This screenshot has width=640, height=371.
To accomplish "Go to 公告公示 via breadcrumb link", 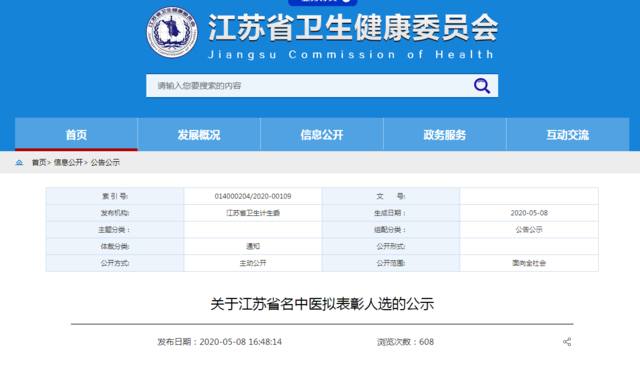I will [105, 162].
